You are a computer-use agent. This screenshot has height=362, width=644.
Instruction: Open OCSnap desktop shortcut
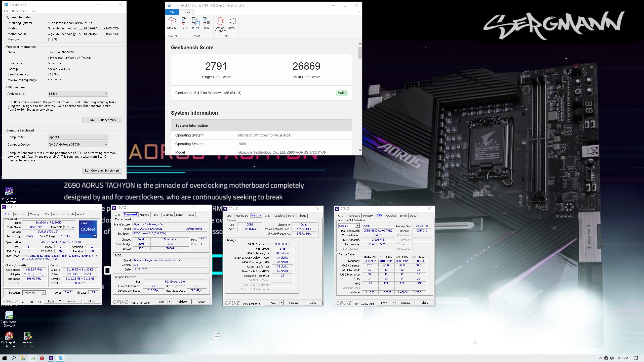(9, 340)
